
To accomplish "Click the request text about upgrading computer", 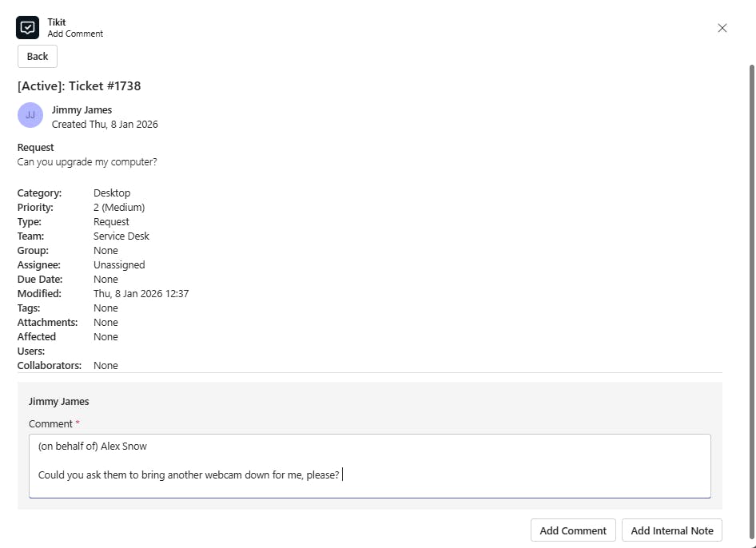I will (x=87, y=162).
